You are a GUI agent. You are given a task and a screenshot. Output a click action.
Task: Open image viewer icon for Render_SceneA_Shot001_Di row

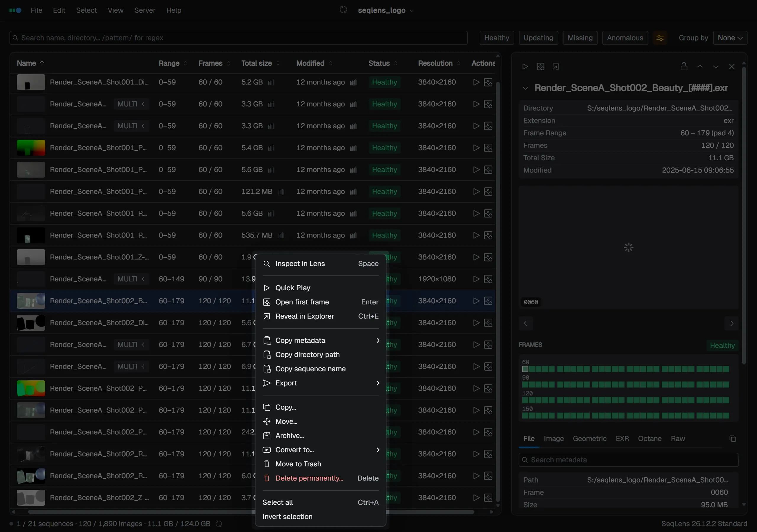point(488,82)
